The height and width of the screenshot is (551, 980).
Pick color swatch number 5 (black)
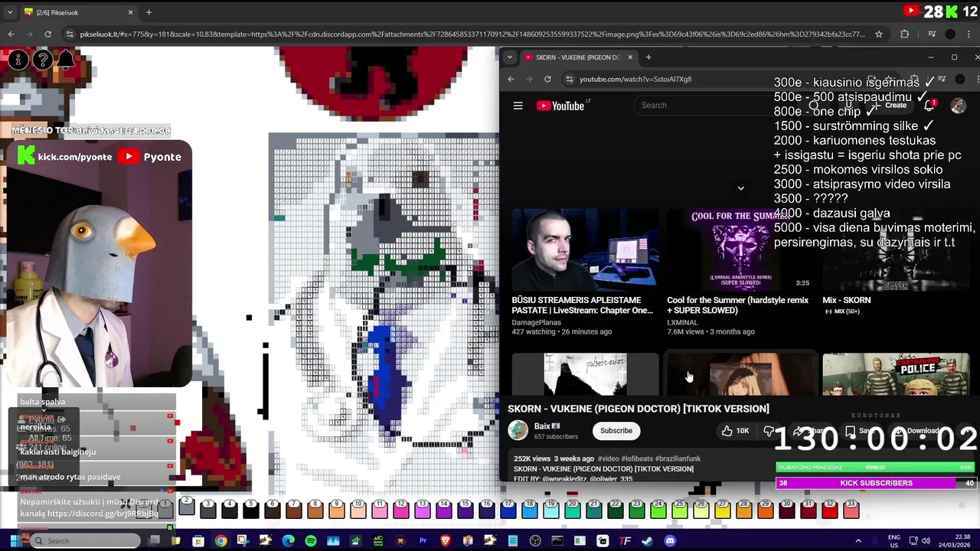tap(250, 508)
